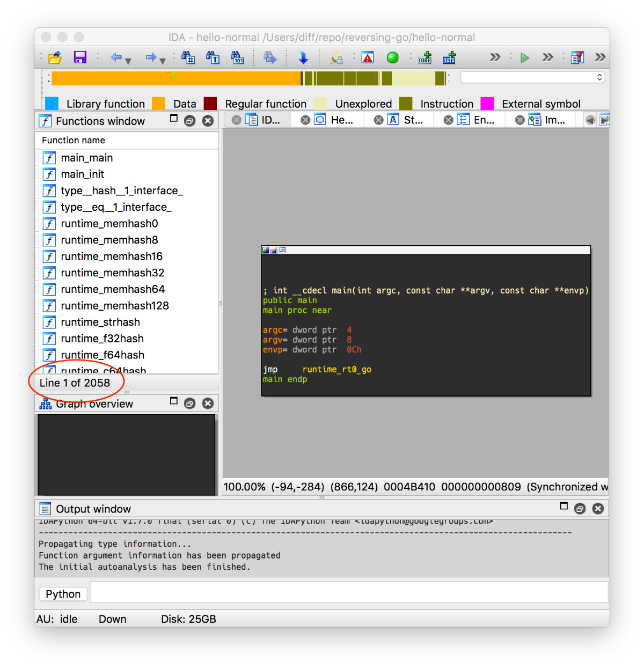Focus the Python command input field
This screenshot has height=668, width=644.
[x=349, y=592]
